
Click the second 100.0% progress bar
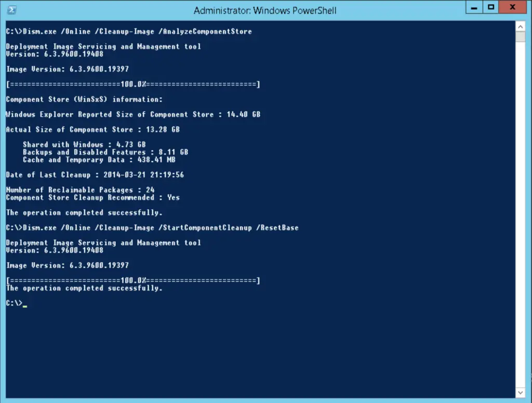click(133, 280)
